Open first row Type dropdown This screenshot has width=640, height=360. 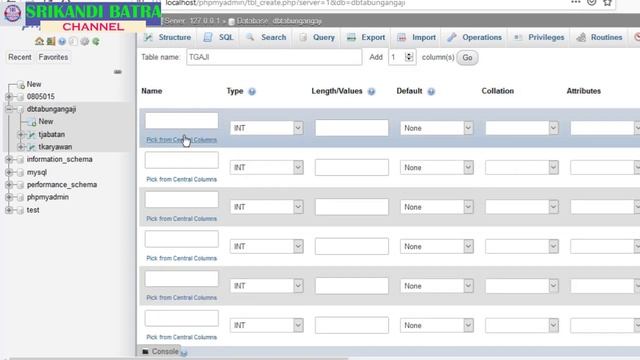tap(267, 128)
